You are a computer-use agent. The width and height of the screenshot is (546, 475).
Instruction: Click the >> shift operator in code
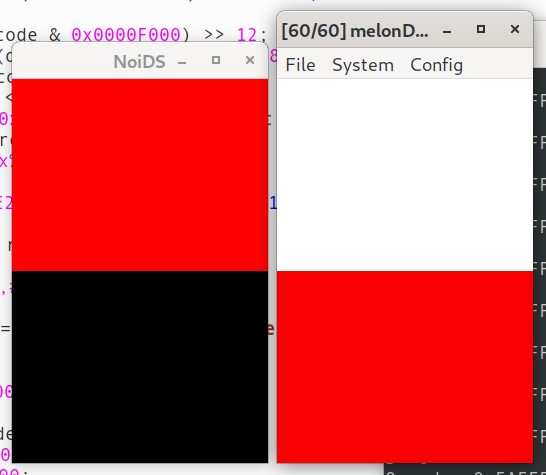click(x=214, y=35)
